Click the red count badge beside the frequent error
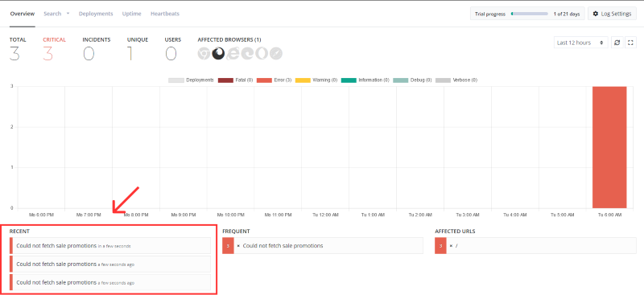 pos(228,246)
